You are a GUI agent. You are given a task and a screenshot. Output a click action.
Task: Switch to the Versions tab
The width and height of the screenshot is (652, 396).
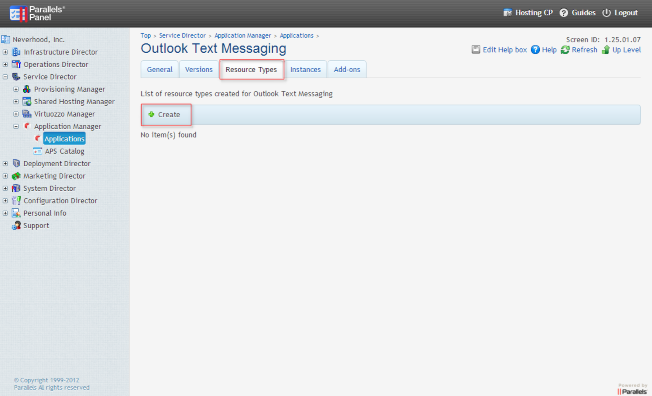[199, 69]
